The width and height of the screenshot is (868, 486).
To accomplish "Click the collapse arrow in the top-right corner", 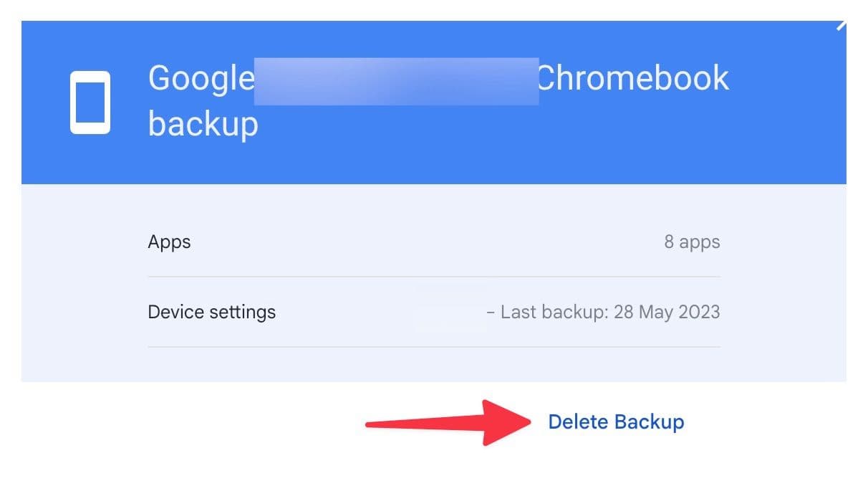I will pos(843,26).
